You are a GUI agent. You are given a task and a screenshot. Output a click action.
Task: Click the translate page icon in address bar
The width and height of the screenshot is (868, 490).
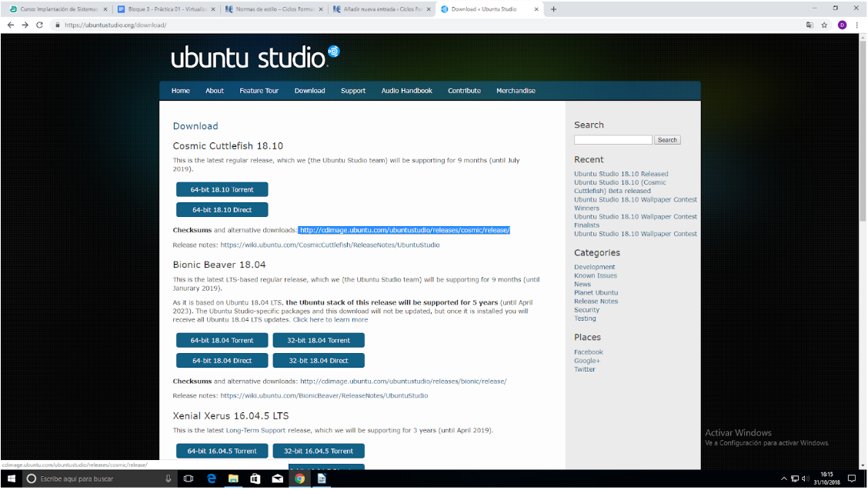pos(810,25)
